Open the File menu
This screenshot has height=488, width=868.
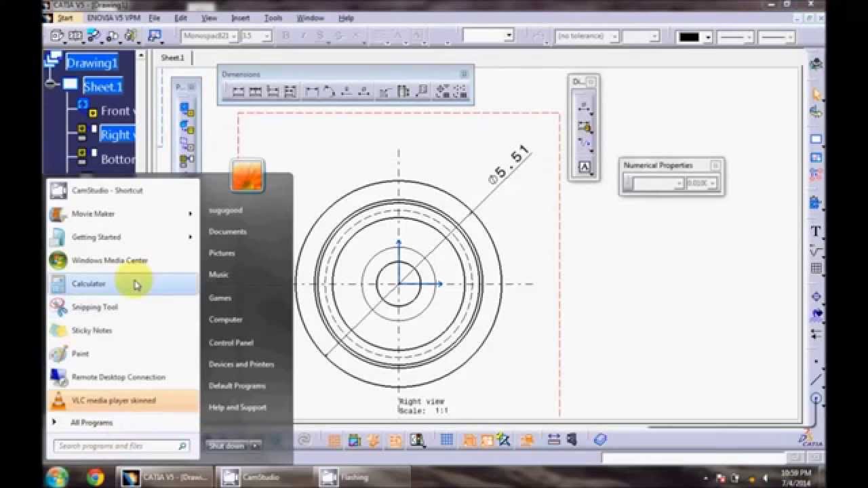(155, 18)
